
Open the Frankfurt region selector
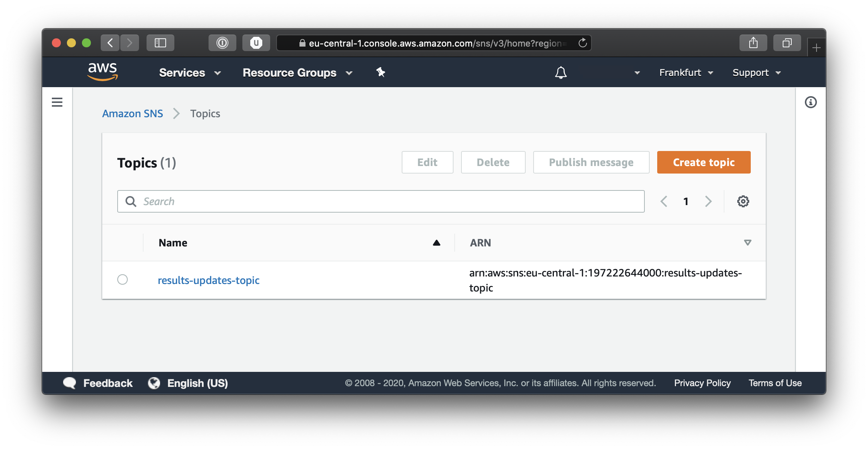686,72
